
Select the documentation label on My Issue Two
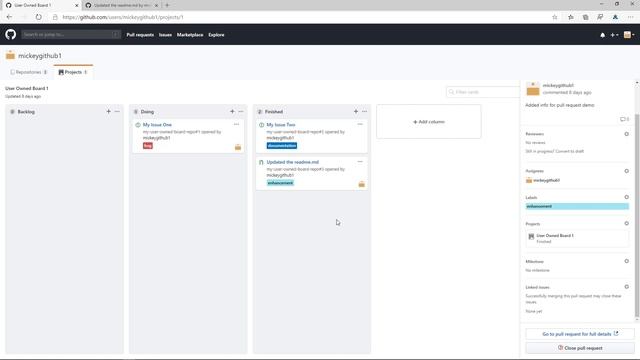282,146
